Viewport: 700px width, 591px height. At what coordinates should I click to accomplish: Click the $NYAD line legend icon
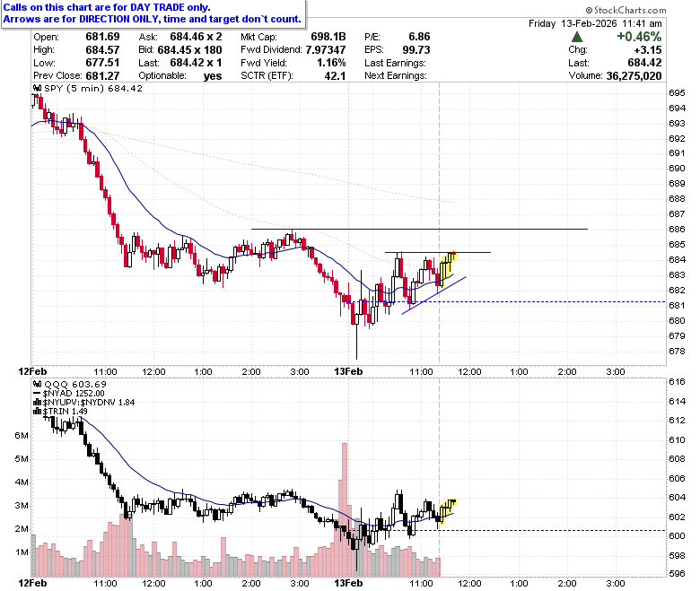pyautogui.click(x=38, y=394)
